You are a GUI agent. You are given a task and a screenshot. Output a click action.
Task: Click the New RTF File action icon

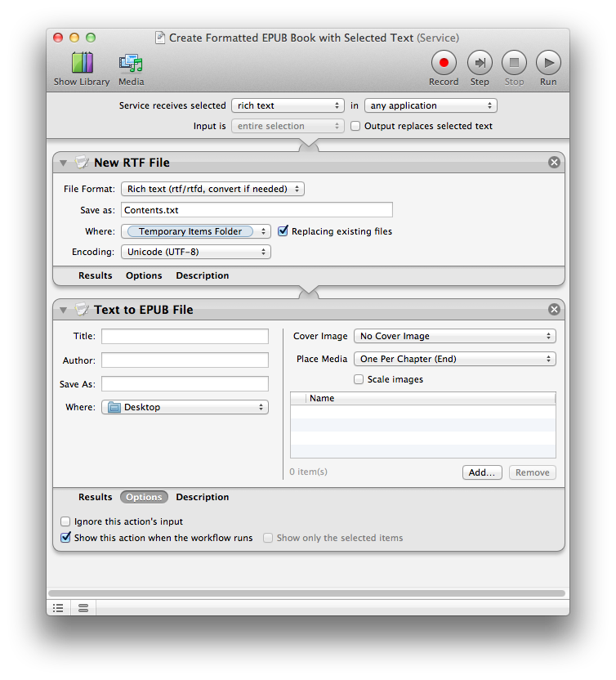point(82,162)
